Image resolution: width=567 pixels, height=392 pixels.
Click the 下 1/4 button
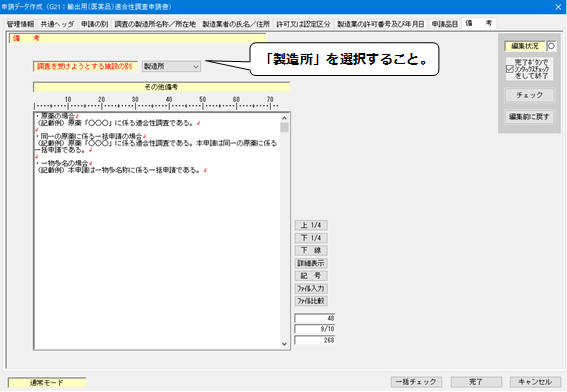click(x=311, y=238)
